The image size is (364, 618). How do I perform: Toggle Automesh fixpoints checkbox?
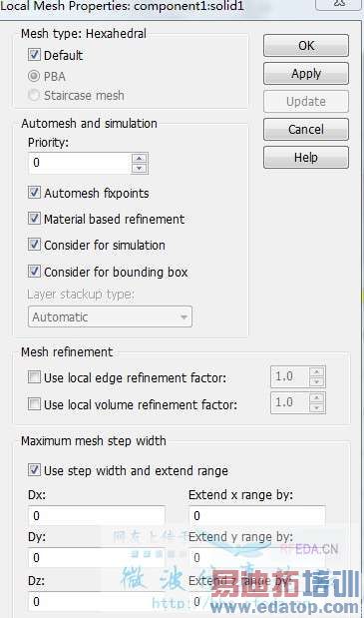[34, 193]
